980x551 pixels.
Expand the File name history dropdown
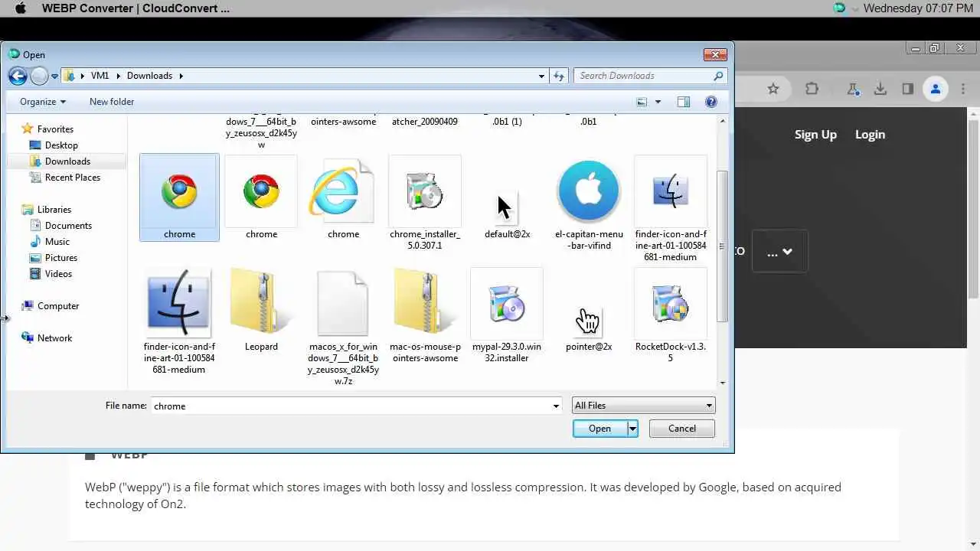click(556, 406)
